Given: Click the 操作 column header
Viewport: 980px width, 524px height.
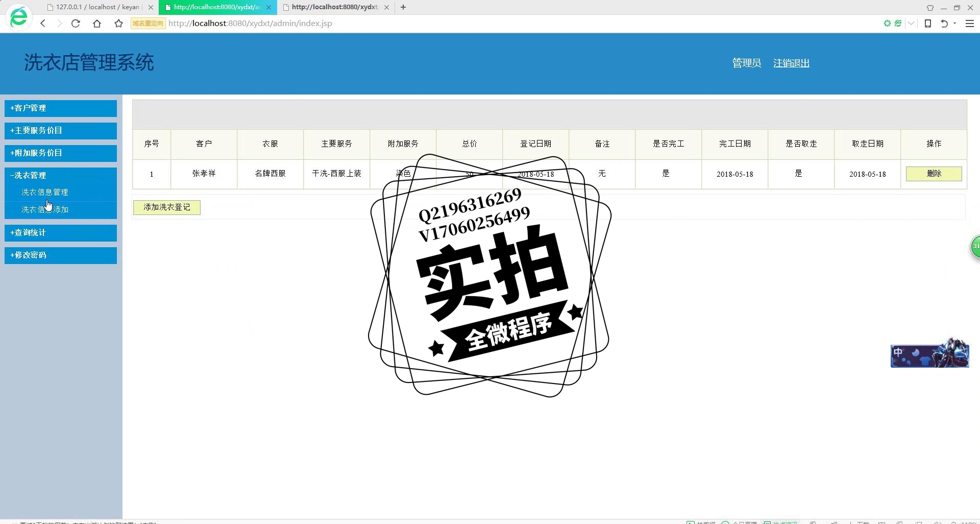Looking at the screenshot, I should [x=934, y=144].
